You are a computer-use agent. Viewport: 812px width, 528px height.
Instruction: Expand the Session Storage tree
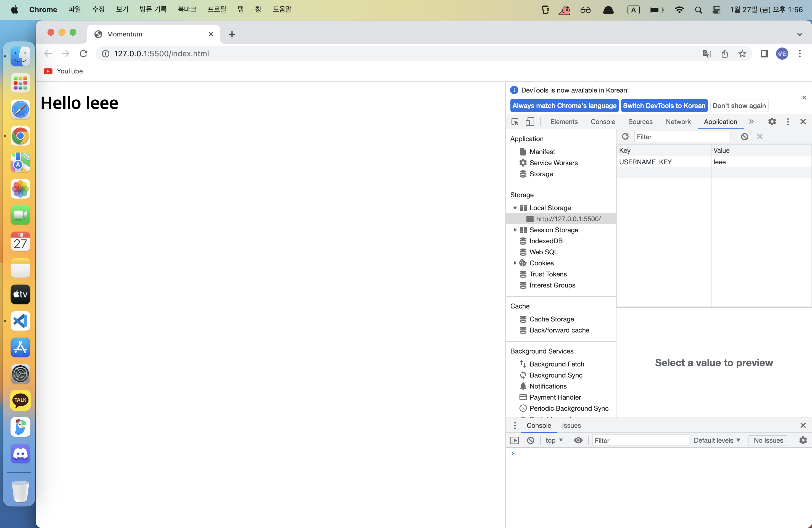click(x=515, y=230)
